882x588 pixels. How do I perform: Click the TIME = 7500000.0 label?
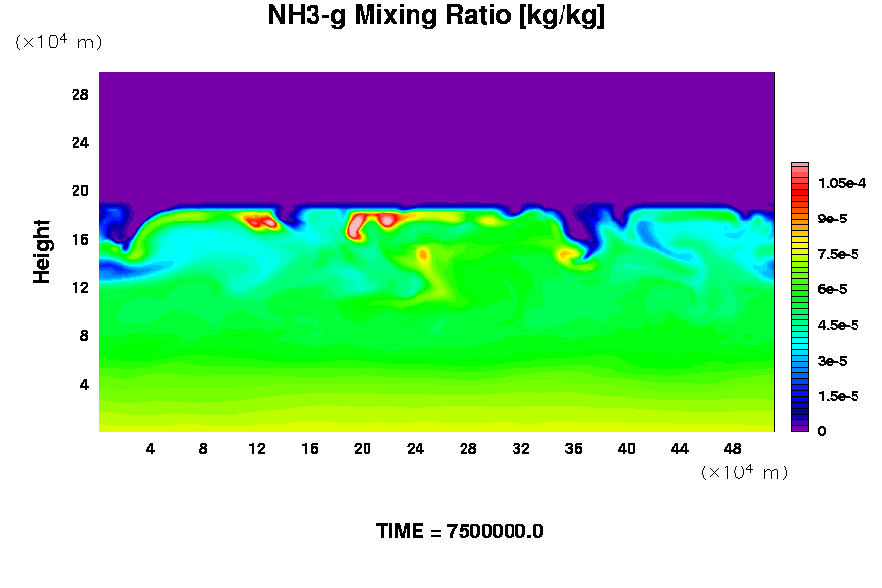[460, 531]
